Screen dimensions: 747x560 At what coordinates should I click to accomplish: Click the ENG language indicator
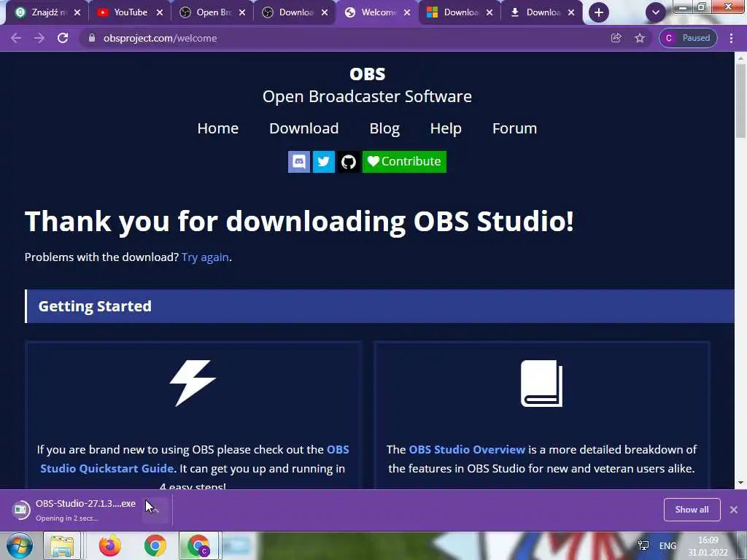tap(667, 545)
